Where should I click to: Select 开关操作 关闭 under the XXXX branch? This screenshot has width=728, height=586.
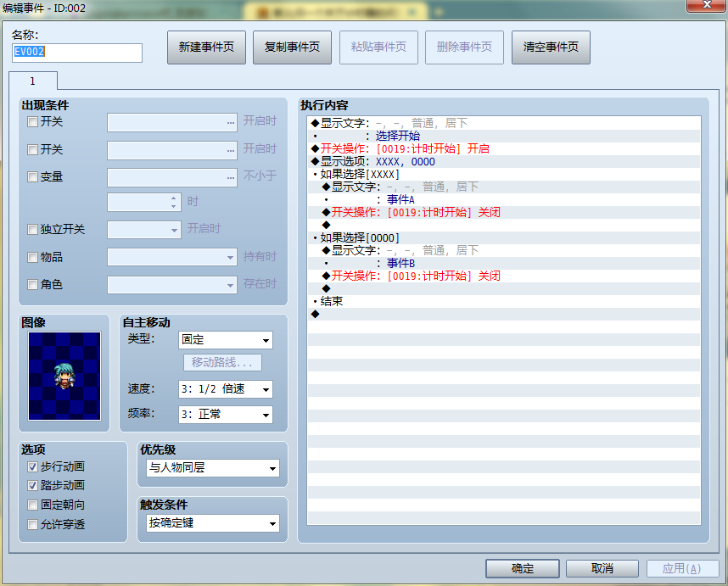coord(504,212)
